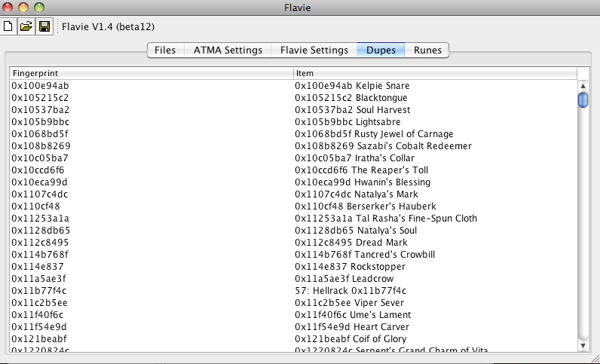Viewport: 600px width, 364px height.
Task: Click the Item column header
Action: (435, 73)
